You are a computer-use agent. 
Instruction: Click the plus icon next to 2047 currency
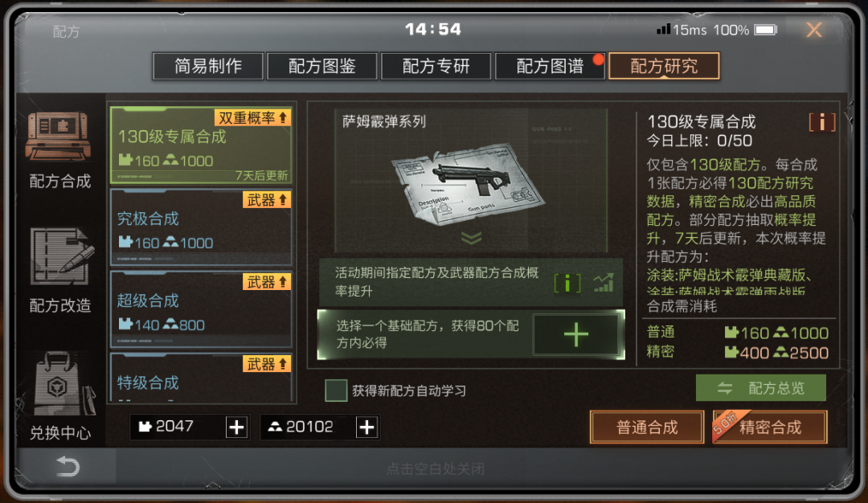(x=236, y=427)
